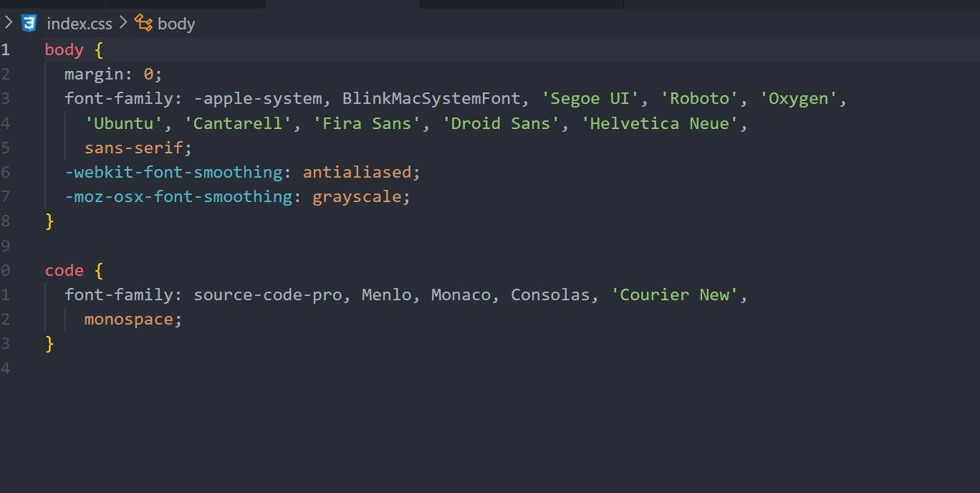Click closing brace of body rule
Viewport: 980px width, 493px height.
(x=49, y=221)
